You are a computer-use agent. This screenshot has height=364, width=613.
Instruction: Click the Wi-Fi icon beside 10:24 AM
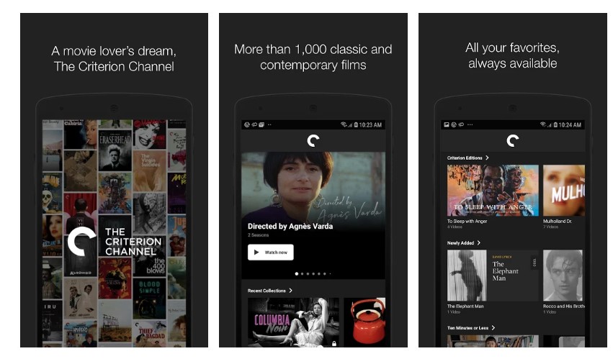point(543,124)
